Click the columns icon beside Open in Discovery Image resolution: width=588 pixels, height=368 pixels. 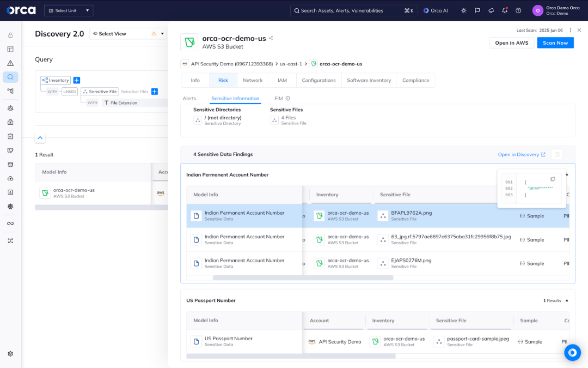pyautogui.click(x=557, y=154)
